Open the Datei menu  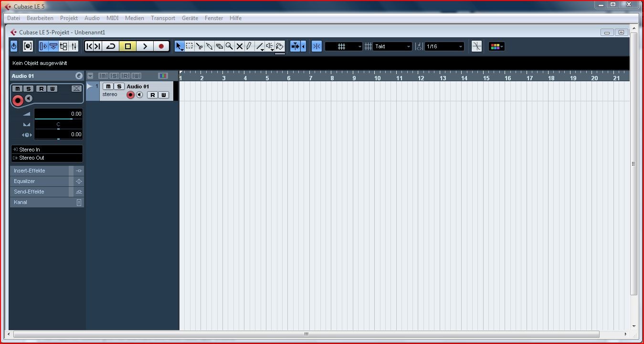tap(13, 18)
